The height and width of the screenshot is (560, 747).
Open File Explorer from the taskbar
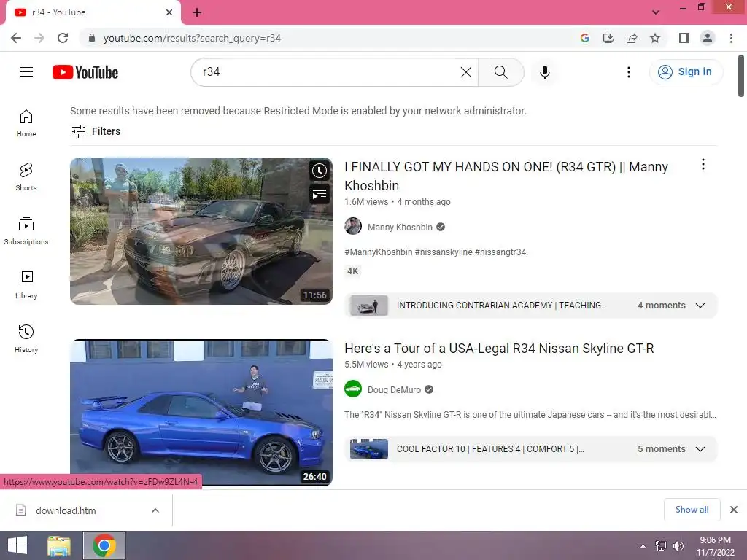(59, 545)
